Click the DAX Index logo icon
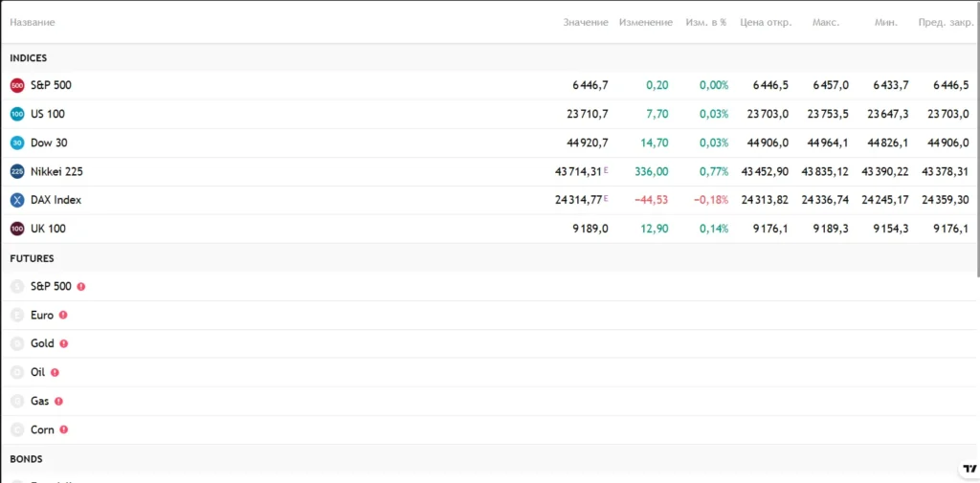 17,201
